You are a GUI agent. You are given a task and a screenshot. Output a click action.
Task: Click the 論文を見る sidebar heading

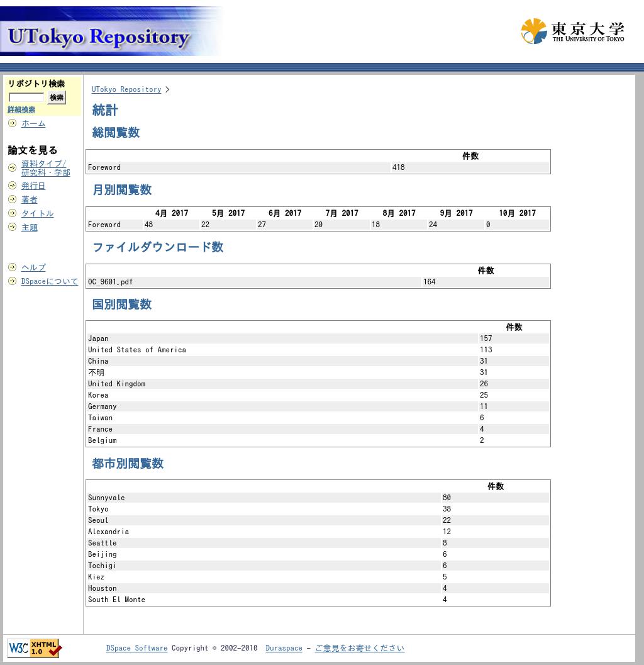(x=33, y=150)
